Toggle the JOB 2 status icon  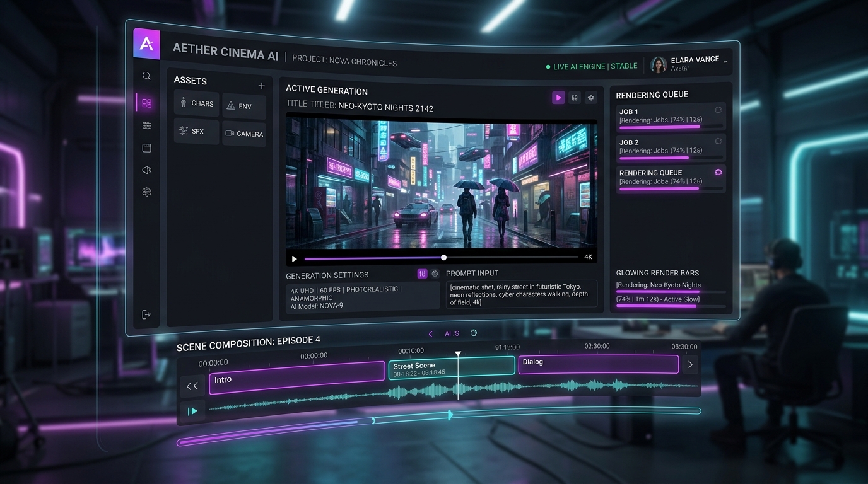pos(718,141)
